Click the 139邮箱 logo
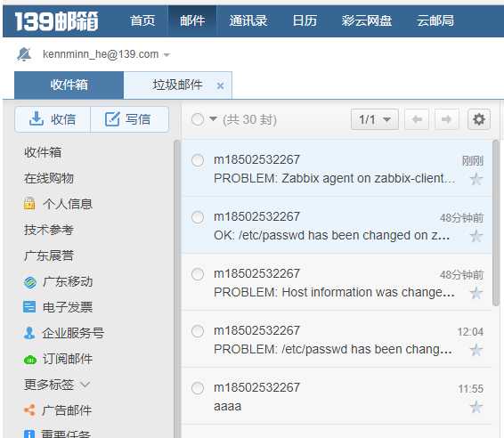 [x=57, y=21]
